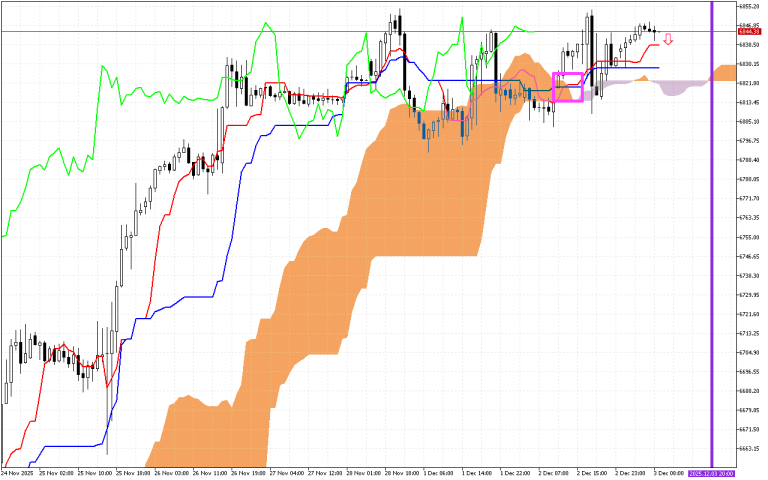Click the 25 Nov 18:00 time axis label
Screen dimensions: 768x480
(x=132, y=474)
